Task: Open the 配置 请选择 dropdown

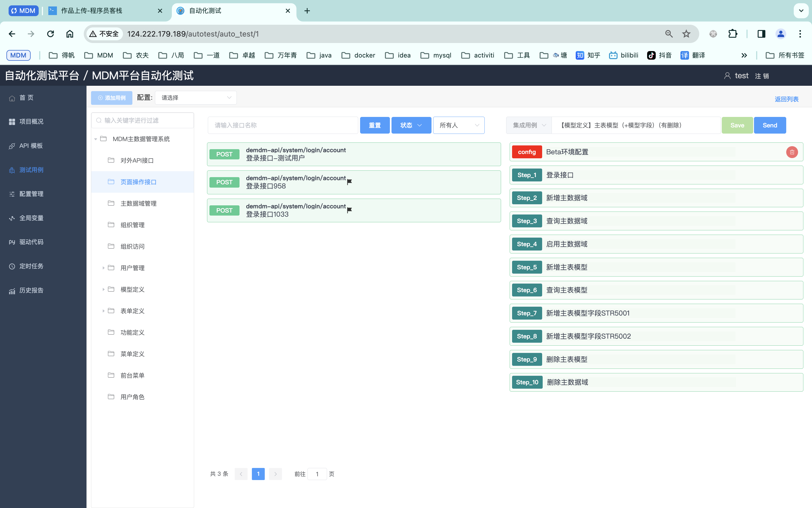Action: (x=196, y=98)
